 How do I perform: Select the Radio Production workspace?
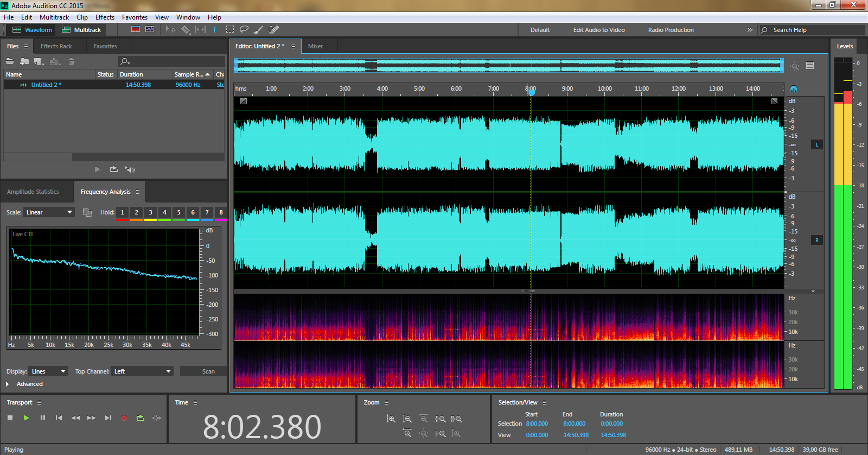[671, 30]
